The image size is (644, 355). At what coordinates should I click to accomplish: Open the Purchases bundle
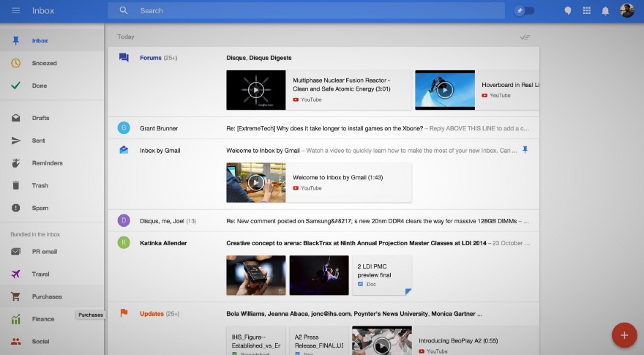coord(52,296)
